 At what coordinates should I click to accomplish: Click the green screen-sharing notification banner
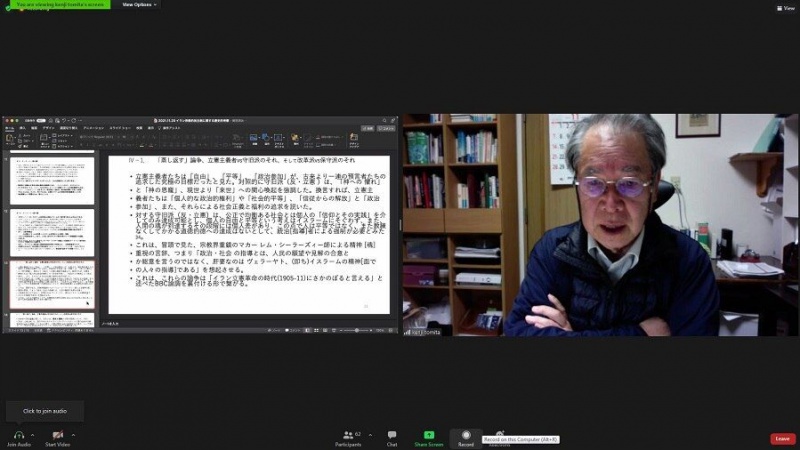pyautogui.click(x=56, y=4)
